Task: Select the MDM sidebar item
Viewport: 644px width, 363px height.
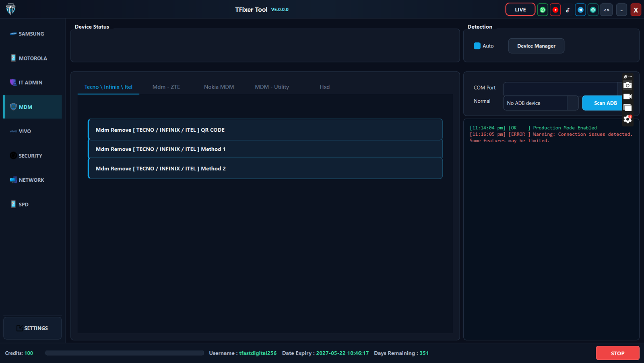Action: pos(33,107)
